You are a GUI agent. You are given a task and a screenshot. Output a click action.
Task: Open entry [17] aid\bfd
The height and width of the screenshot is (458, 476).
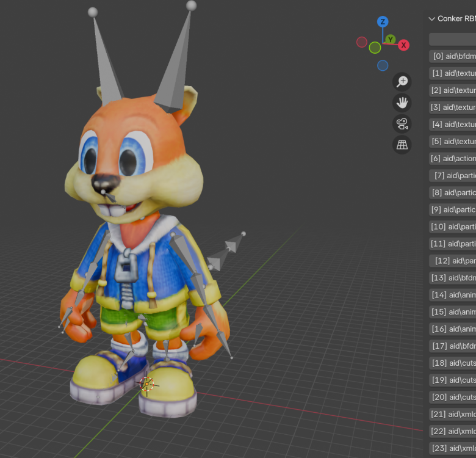452,346
